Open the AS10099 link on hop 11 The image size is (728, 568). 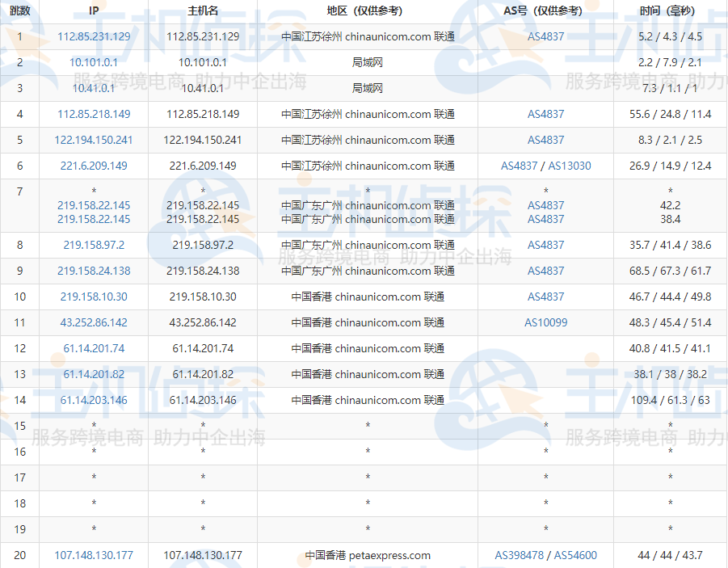[x=546, y=322]
